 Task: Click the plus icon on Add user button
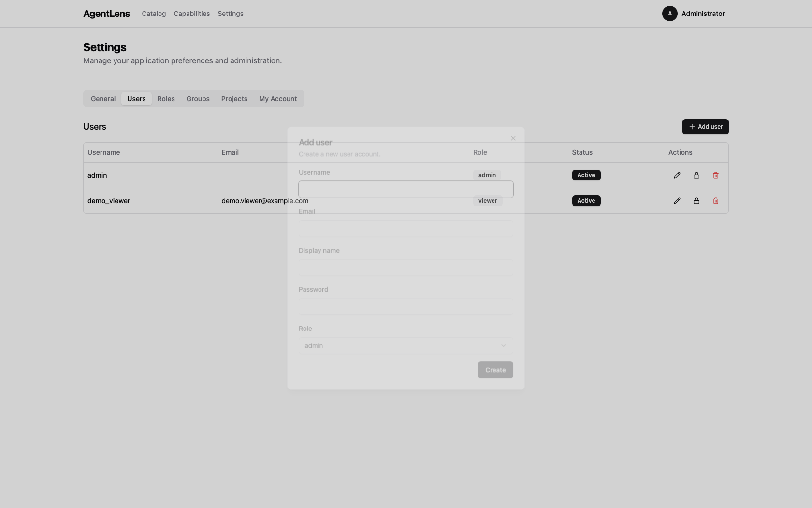692,127
